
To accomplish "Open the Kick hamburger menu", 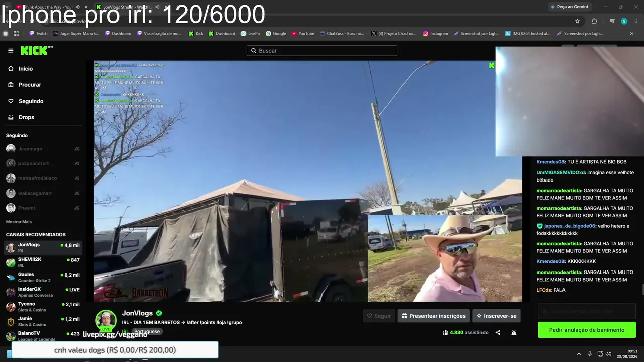I will 11,51.
